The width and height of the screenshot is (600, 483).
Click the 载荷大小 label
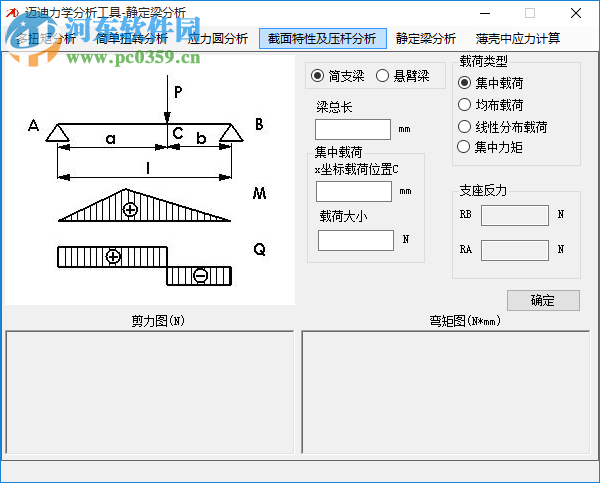343,216
